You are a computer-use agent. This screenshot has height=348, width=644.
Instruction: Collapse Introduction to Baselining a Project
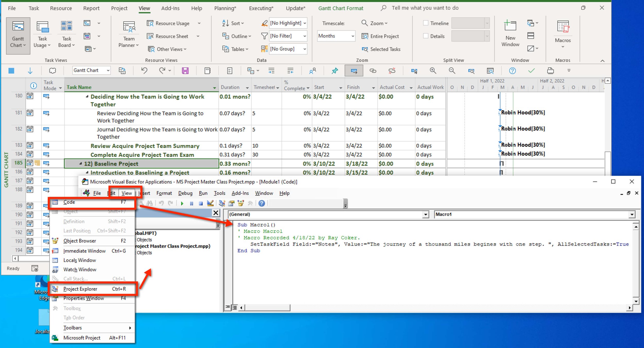[x=87, y=172]
